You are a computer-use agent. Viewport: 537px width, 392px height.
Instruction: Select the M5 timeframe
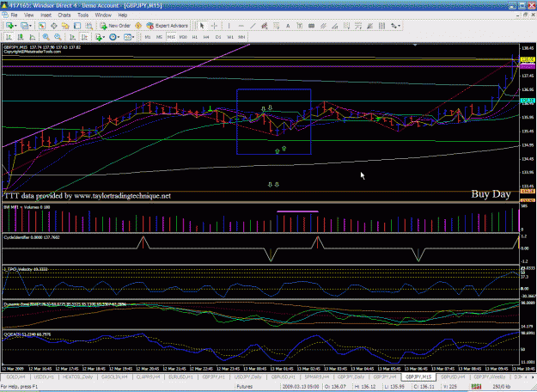[x=159, y=37]
